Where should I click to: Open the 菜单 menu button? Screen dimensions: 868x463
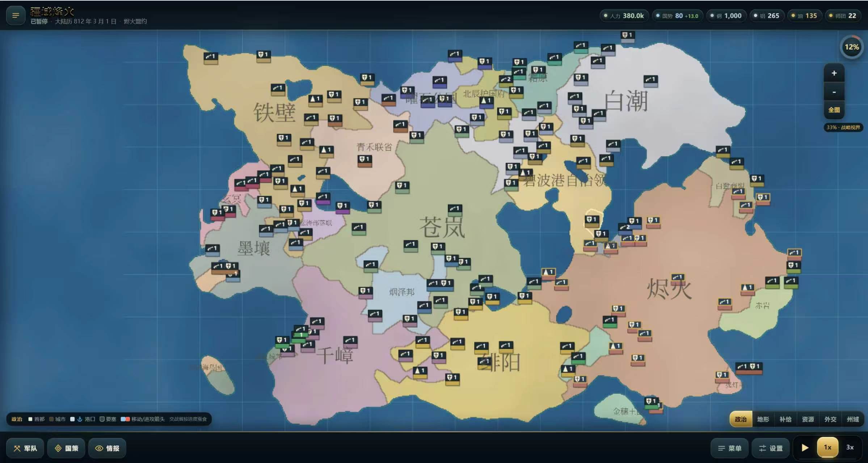coord(730,448)
